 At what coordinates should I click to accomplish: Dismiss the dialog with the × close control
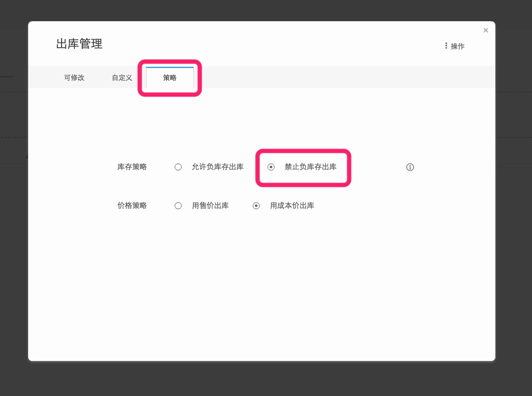486,30
